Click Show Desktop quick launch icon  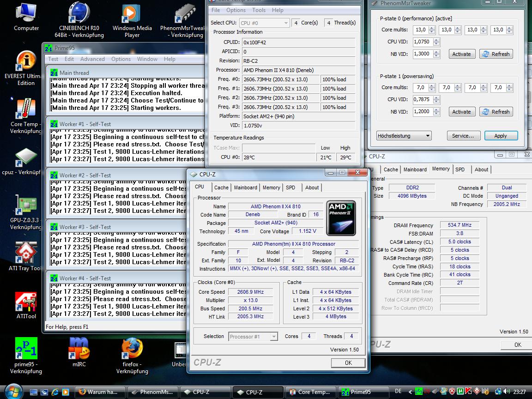34,392
